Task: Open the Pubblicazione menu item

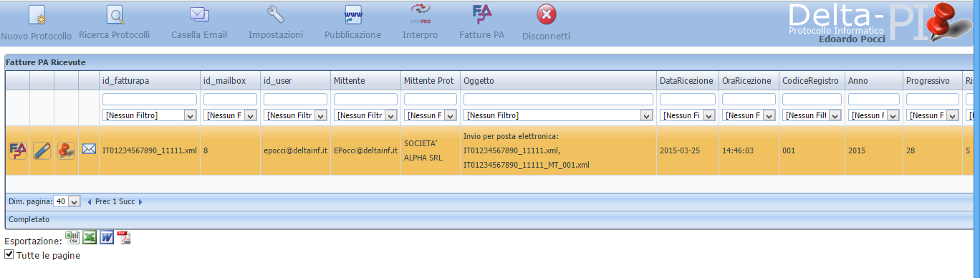Action: (x=352, y=23)
